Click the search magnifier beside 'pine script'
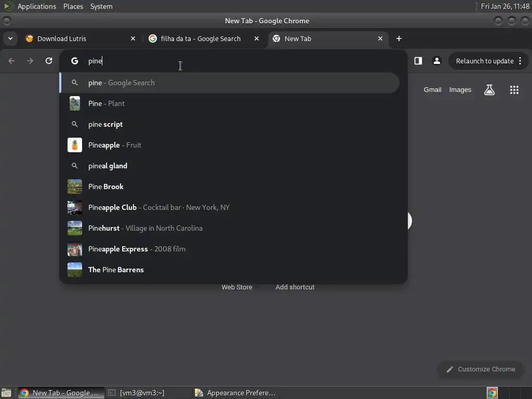Image resolution: width=532 pixels, height=399 pixels. pyautogui.click(x=75, y=124)
